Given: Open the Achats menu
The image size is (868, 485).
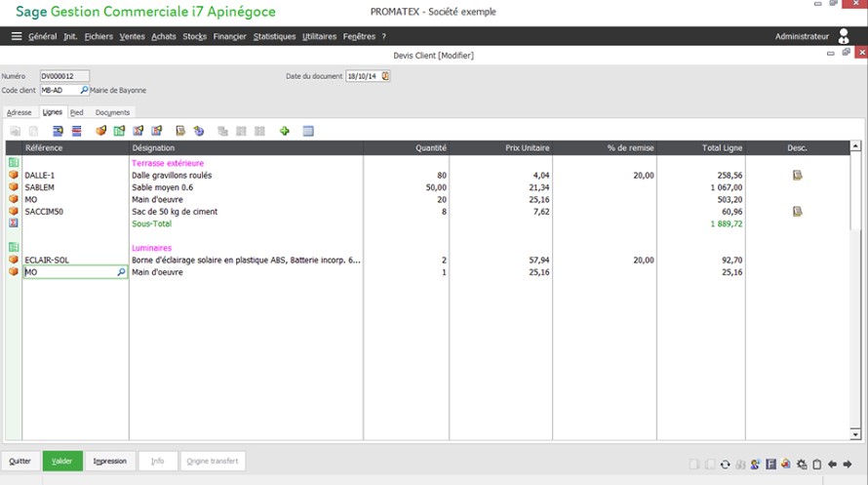Looking at the screenshot, I should pos(163,36).
